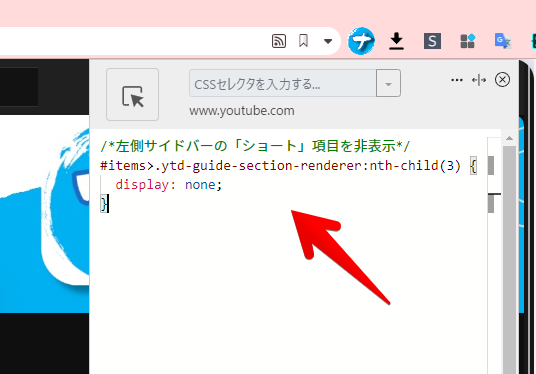Image resolution: width=536 pixels, height=374 pixels.
Task: Focus the CSS selector input field
Action: tap(283, 83)
